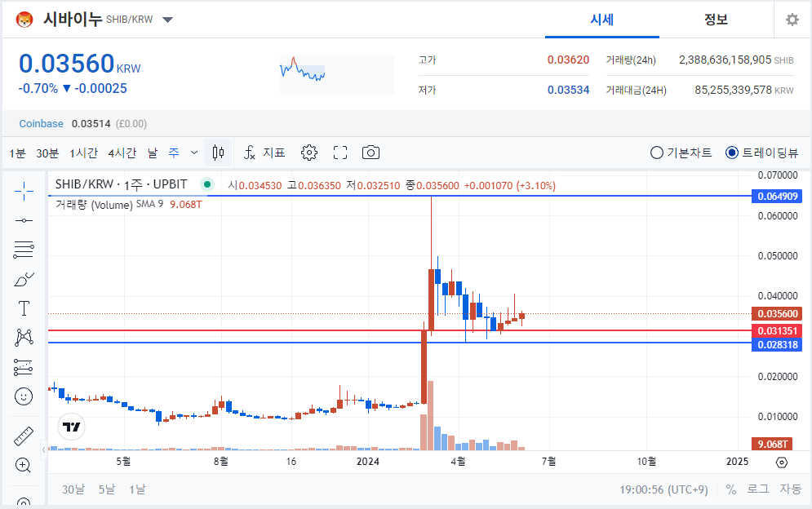
Task: Select the Fibonacci retracement tool
Action: [x=24, y=250]
